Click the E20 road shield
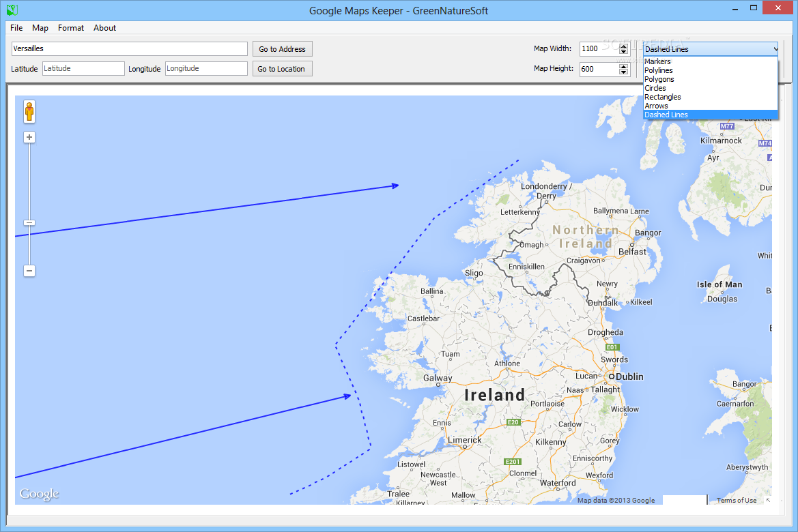Image resolution: width=798 pixels, height=532 pixels. 513,422
